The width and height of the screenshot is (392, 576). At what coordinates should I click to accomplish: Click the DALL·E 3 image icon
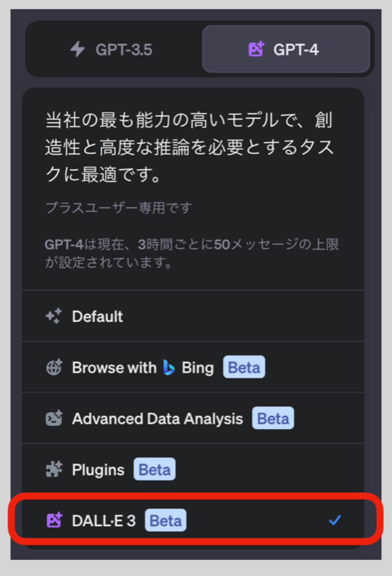point(55,520)
